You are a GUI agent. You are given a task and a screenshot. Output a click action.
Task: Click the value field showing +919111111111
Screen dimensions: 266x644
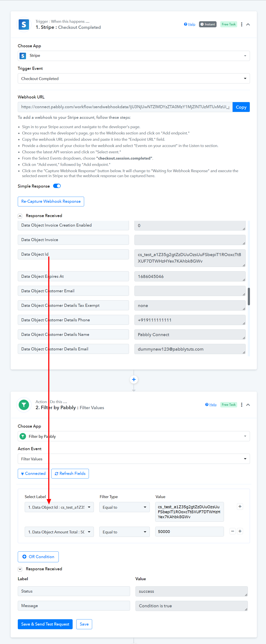click(190, 320)
